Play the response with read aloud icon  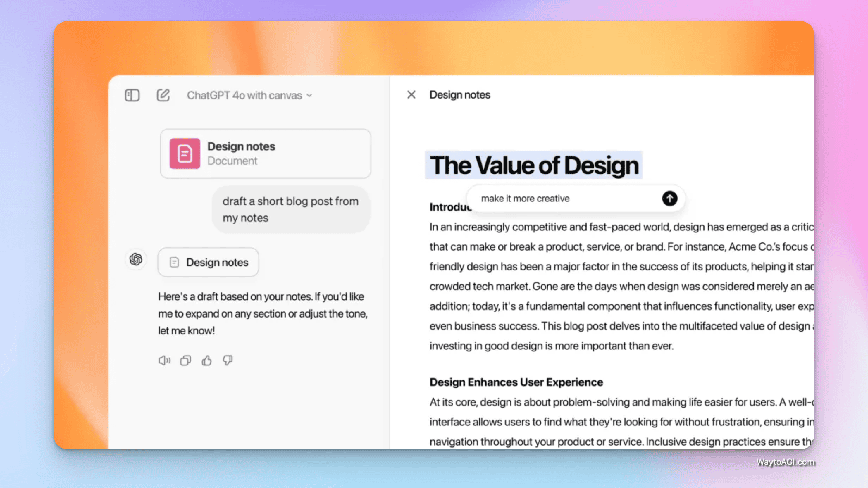click(x=164, y=361)
